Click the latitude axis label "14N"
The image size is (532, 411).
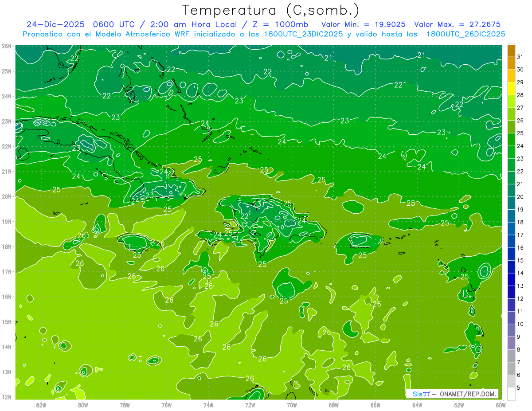[x=7, y=347]
